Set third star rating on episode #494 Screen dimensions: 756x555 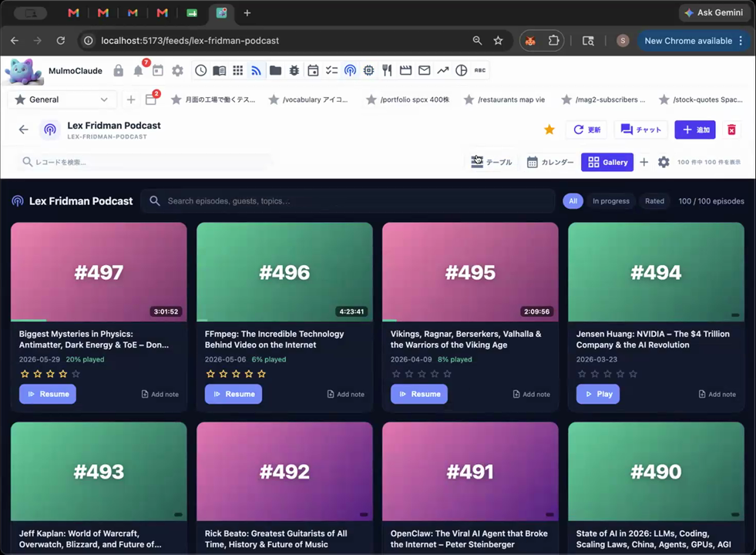click(x=607, y=374)
